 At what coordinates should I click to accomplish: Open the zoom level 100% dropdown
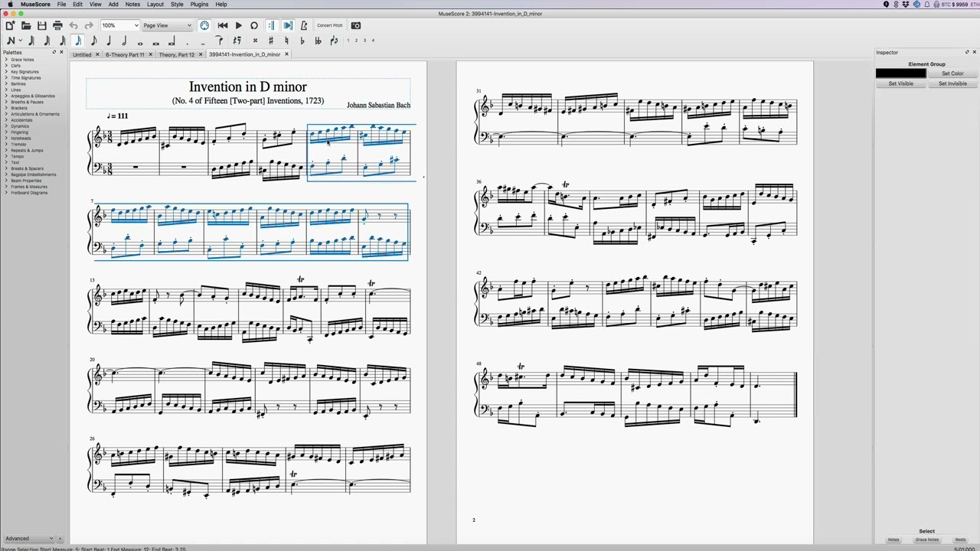pos(120,25)
